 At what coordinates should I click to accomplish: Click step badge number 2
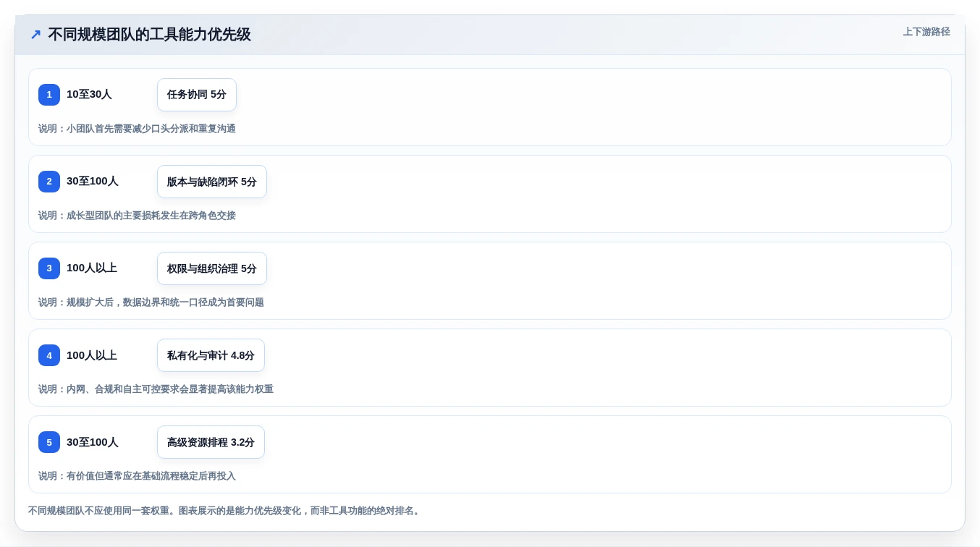coord(49,182)
